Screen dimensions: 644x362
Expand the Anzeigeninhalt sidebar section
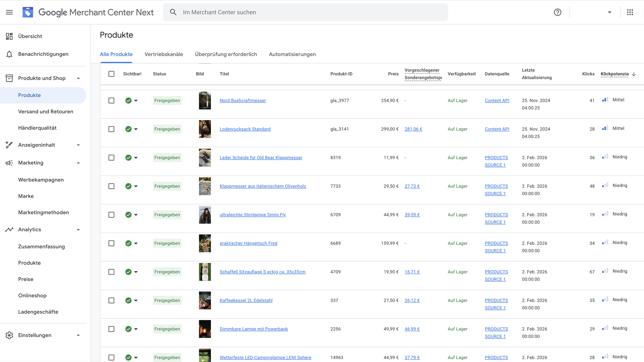click(78, 145)
